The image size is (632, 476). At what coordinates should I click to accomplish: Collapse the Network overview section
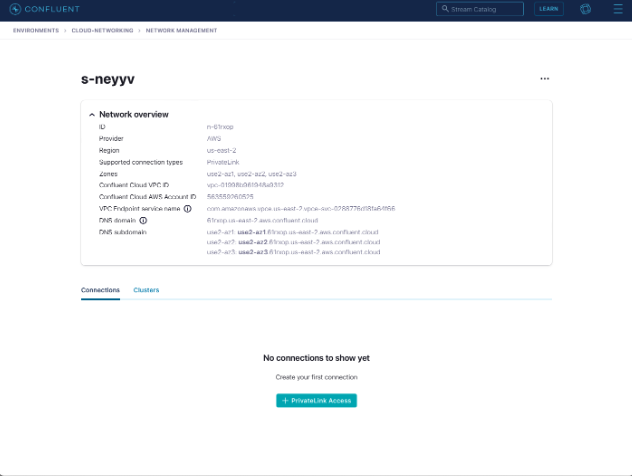(x=92, y=115)
